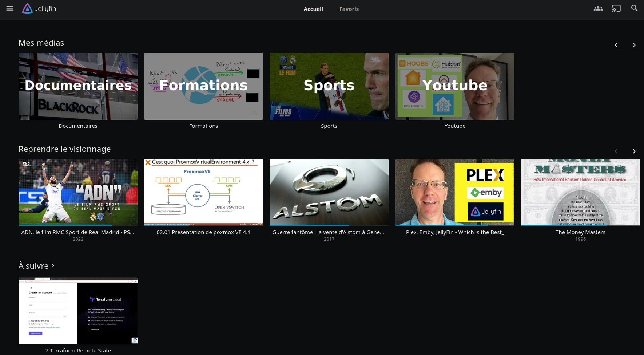Click the Youtube label under the card

tap(455, 126)
